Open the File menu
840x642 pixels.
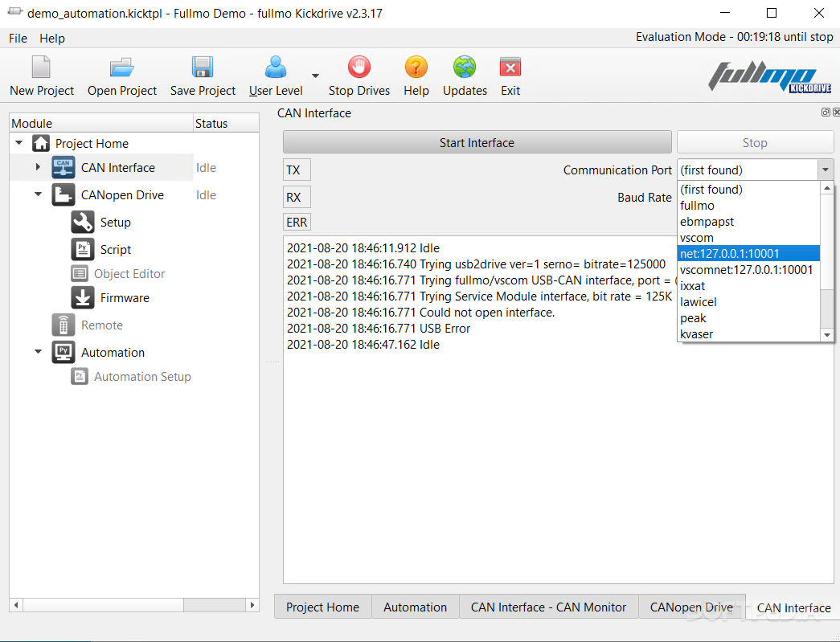point(18,39)
